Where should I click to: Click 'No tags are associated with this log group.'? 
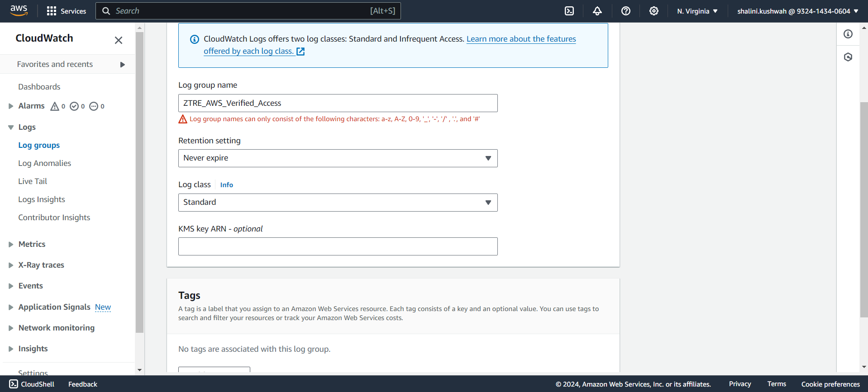pos(254,349)
